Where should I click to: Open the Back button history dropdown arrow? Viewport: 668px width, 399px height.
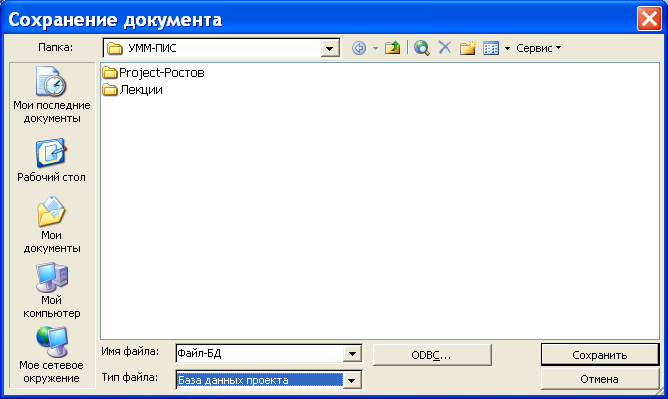(375, 49)
